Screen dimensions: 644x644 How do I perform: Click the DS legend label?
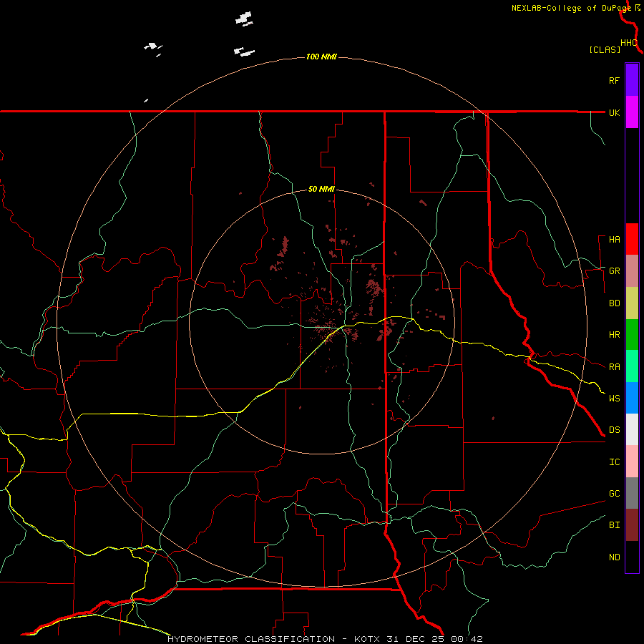point(614,430)
